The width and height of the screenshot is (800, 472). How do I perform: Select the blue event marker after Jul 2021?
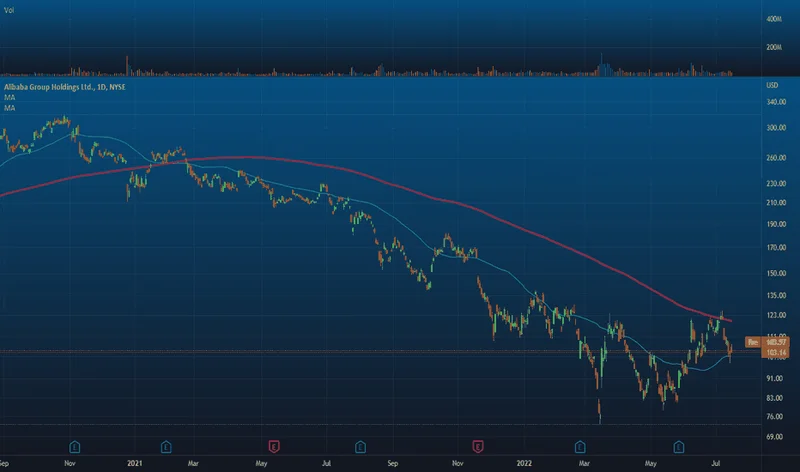click(360, 444)
